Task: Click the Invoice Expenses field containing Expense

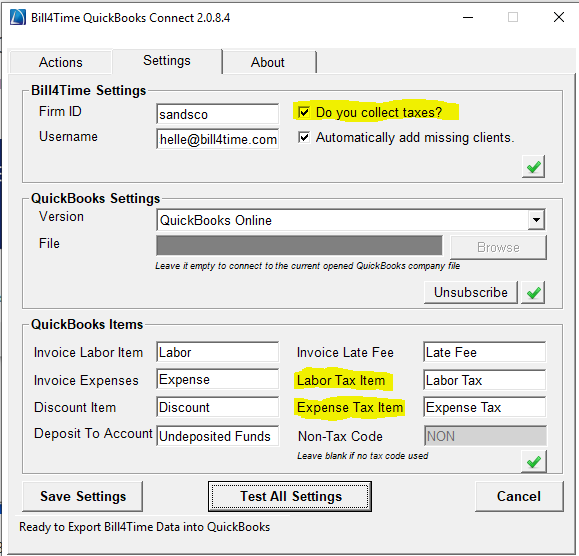Action: pyautogui.click(x=217, y=379)
